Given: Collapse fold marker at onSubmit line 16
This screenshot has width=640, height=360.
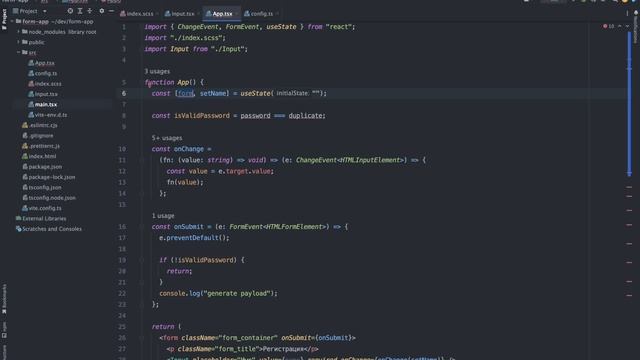Looking at the screenshot, I should coord(142,227).
